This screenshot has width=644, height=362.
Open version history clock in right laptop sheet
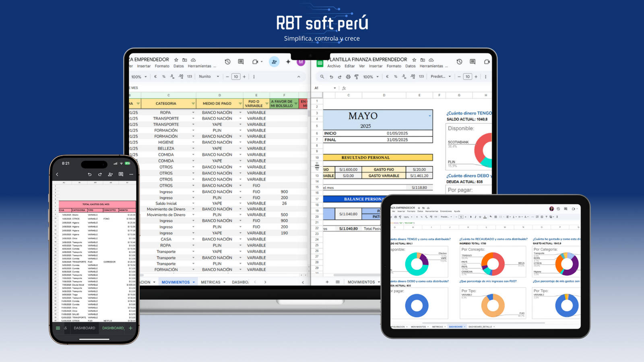click(459, 62)
